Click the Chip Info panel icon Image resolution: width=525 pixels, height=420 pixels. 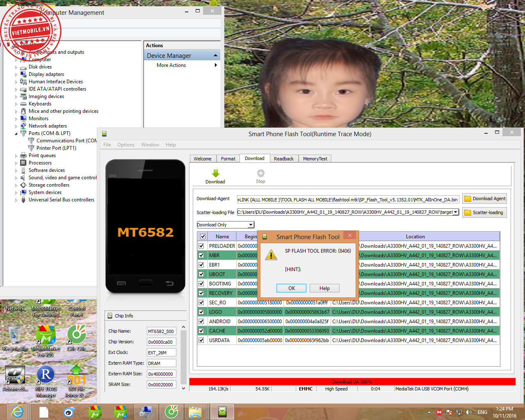110,316
